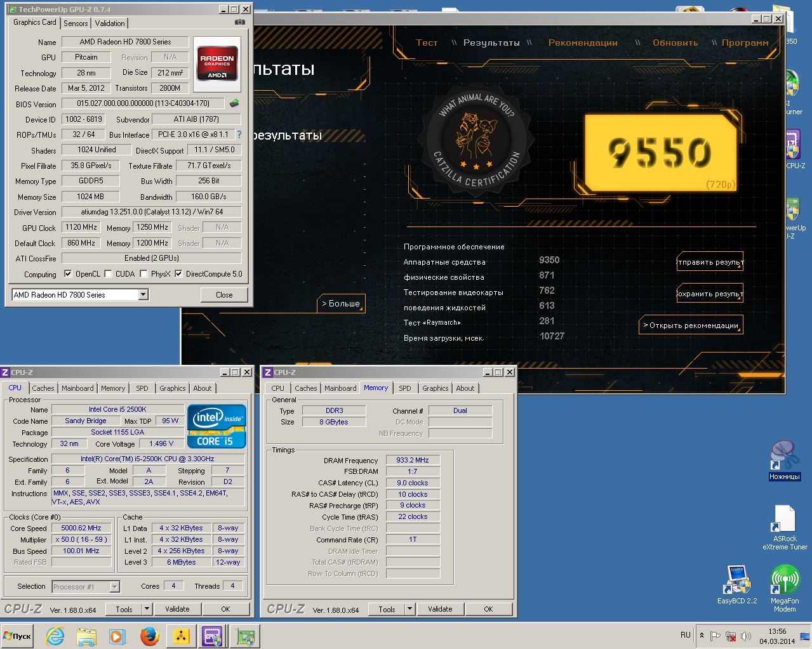
Task: Click Validate in the CPU-Z processor window
Action: 177,609
